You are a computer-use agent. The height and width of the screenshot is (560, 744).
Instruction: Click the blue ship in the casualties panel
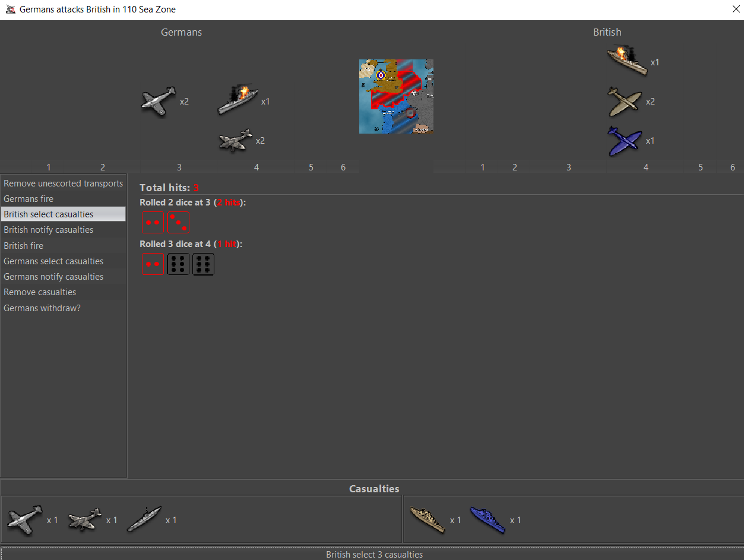point(487,520)
